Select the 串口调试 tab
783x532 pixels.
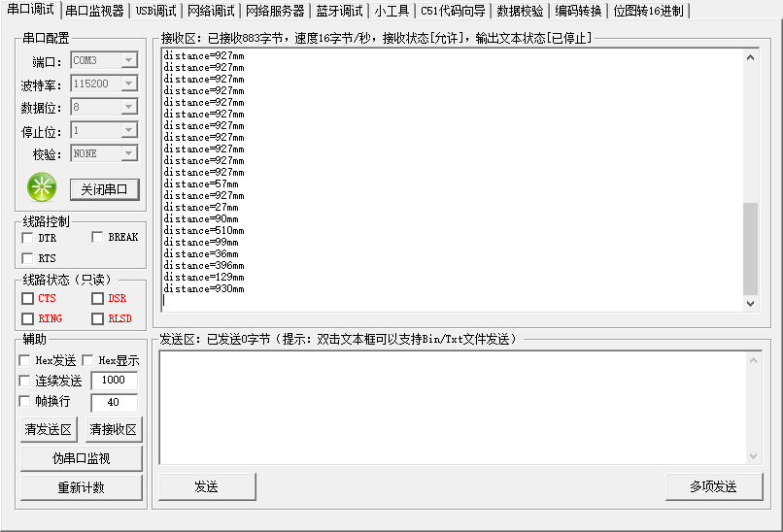30,10
